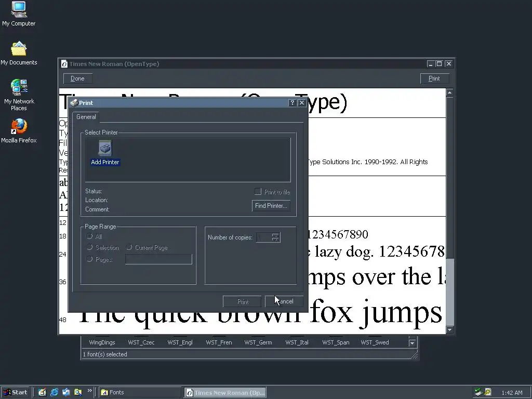This screenshot has height=399, width=532.
Task: Click the '1 font(s) selected' status text
Action: point(105,354)
